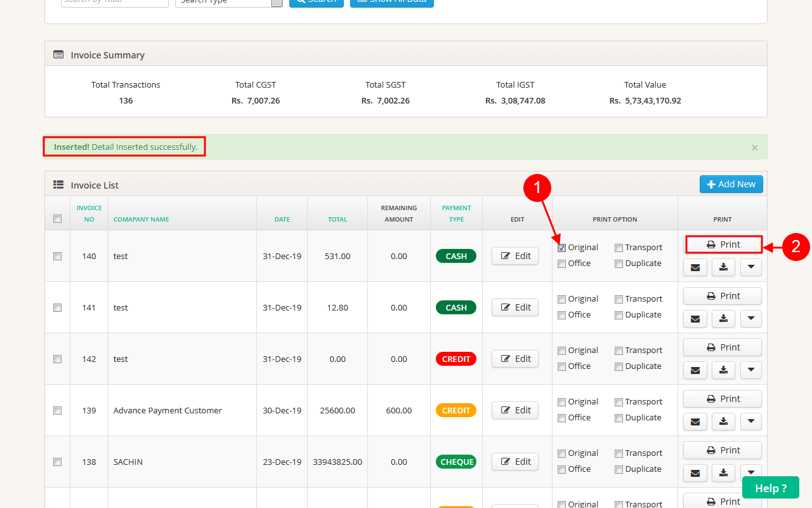
Task: Sort by the Invoice No column header
Action: (x=89, y=213)
